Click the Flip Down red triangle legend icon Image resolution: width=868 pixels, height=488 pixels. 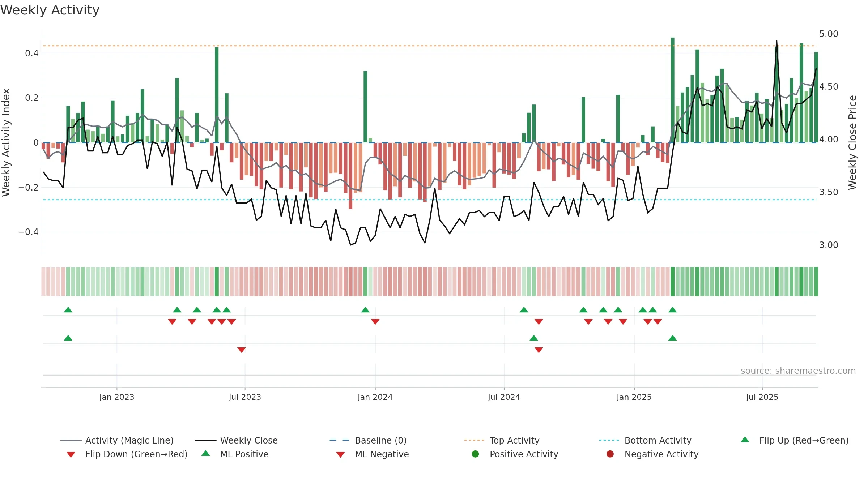click(71, 455)
